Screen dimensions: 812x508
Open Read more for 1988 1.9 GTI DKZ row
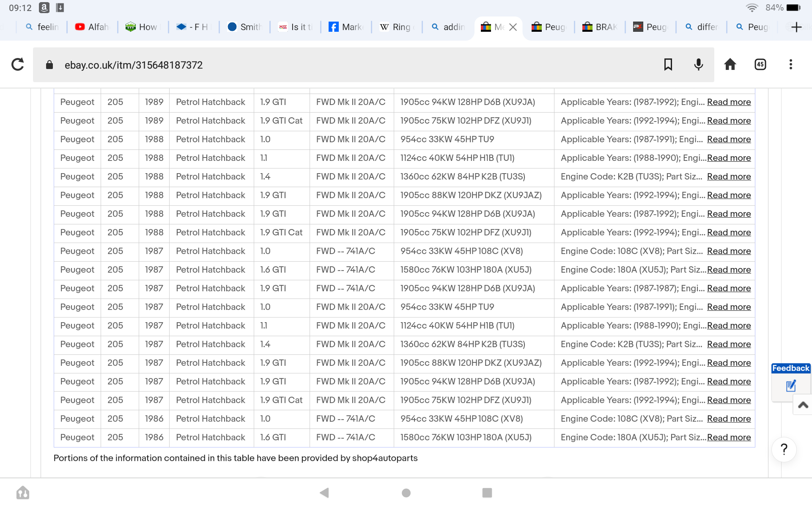tap(729, 195)
